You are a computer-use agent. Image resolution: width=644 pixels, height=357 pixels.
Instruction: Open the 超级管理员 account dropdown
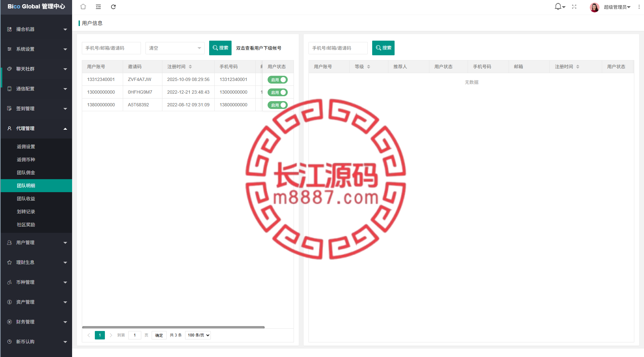[617, 7]
